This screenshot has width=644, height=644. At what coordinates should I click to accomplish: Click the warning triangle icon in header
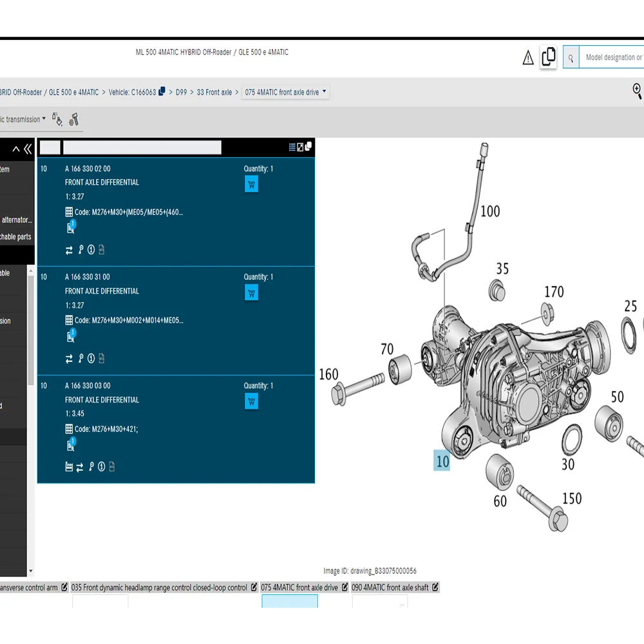click(528, 57)
